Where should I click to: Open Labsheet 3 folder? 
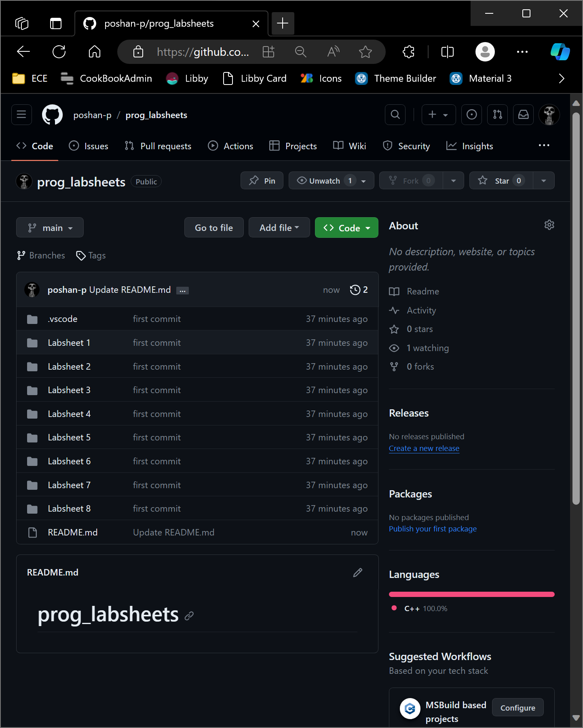pos(69,390)
